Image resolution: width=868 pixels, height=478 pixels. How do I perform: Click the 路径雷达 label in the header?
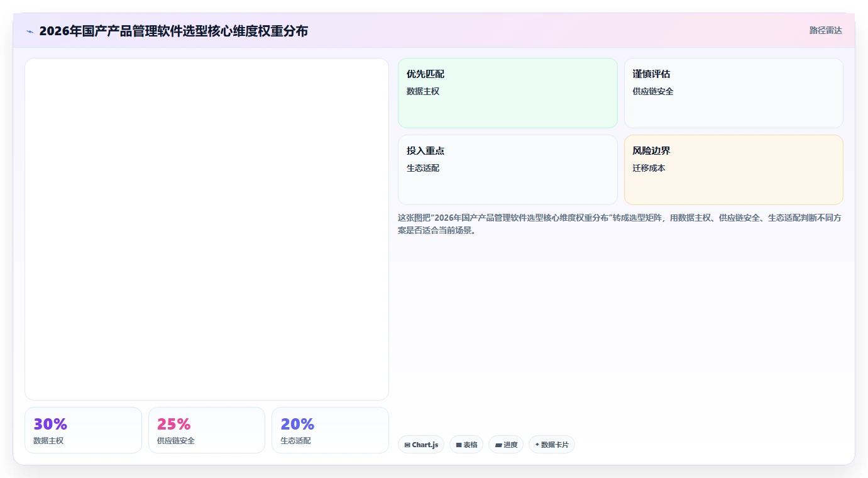click(x=825, y=30)
